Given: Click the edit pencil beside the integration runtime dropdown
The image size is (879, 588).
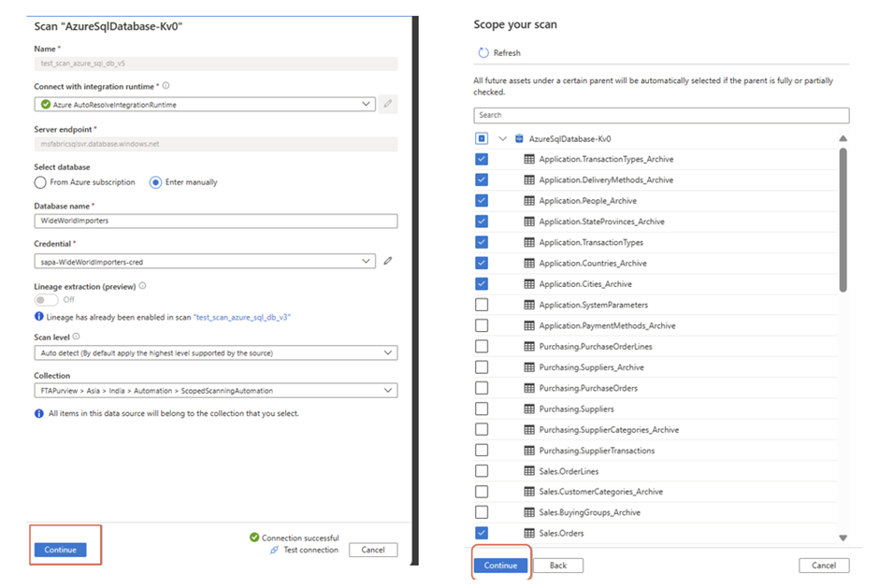Looking at the screenshot, I should click(387, 104).
